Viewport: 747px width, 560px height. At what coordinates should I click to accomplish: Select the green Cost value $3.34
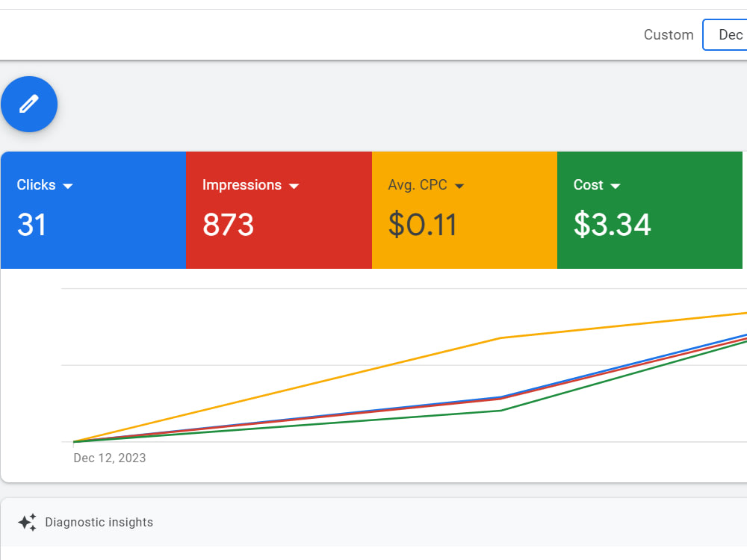tap(613, 224)
